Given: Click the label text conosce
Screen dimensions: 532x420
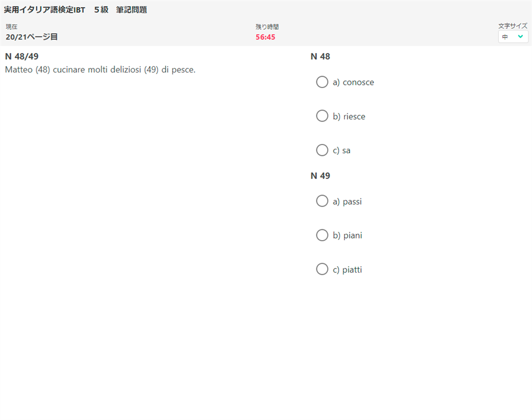Looking at the screenshot, I should point(358,83).
